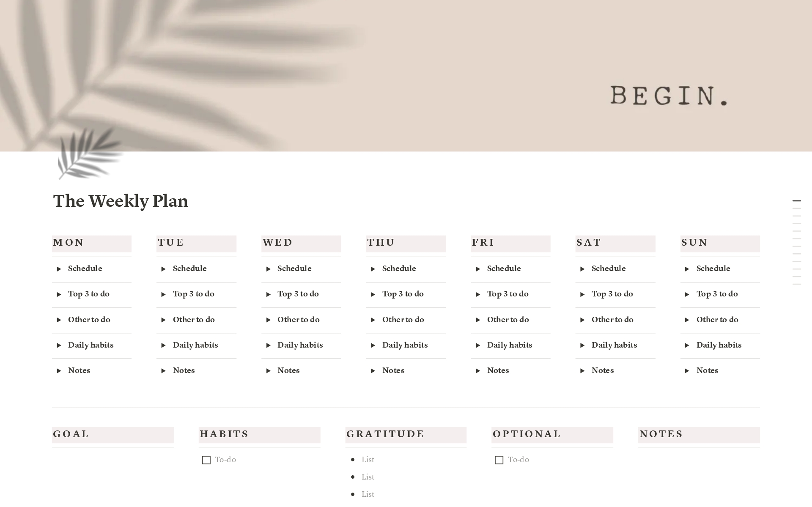Viewport: 812px width, 507px height.
Task: Click the second List item under GRATITUDE
Action: point(368,477)
